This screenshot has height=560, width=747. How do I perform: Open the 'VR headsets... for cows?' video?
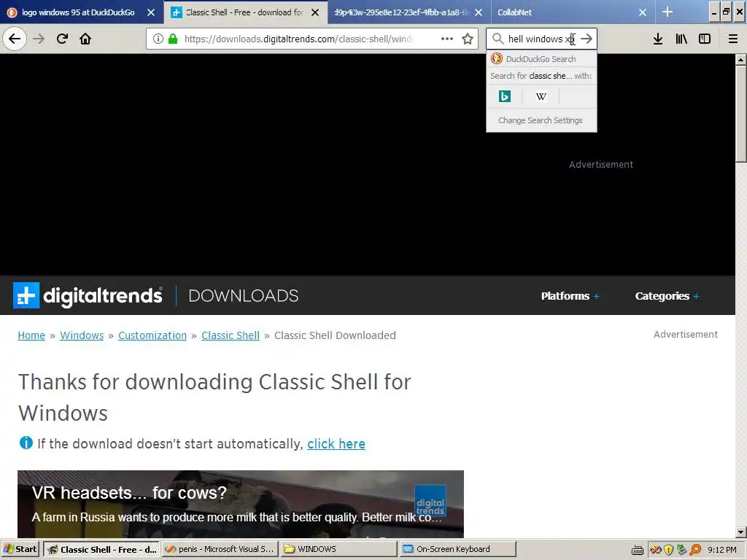click(241, 505)
